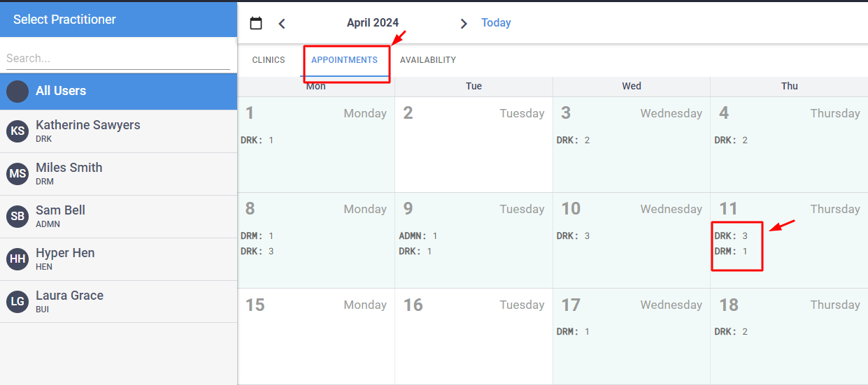Go to previous month with left chevron
The width and height of the screenshot is (868, 385).
click(282, 23)
